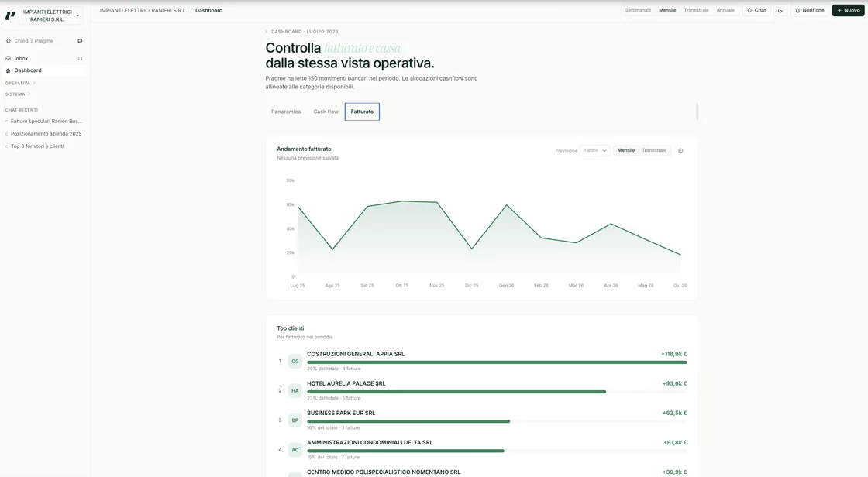868x477 pixels.
Task: Open chat Posizionamento azienda 2025
Action: [x=46, y=134]
